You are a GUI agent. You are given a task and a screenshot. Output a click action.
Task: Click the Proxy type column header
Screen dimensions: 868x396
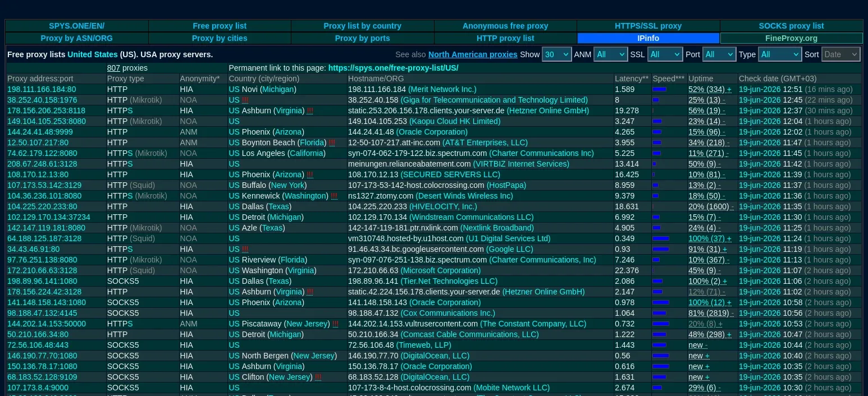coord(126,79)
